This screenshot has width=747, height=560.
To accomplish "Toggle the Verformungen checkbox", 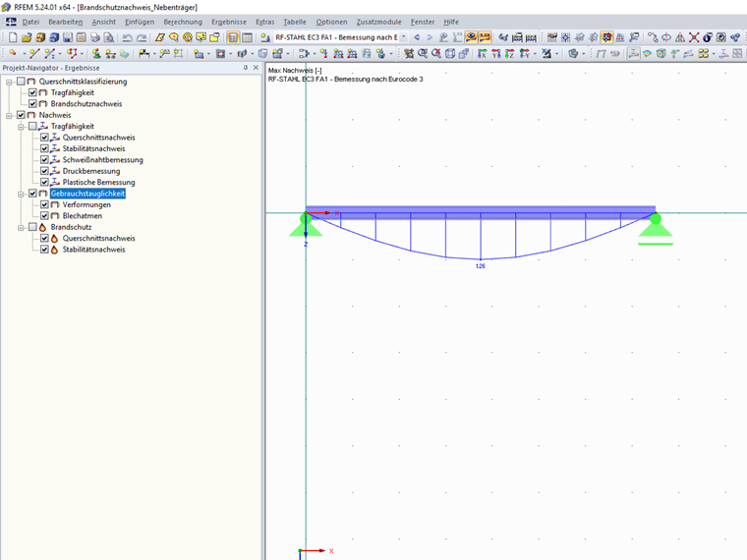I will coord(44,204).
